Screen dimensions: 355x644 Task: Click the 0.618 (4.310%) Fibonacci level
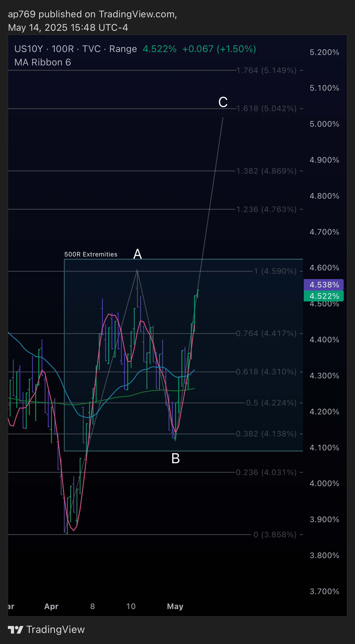pyautogui.click(x=266, y=372)
